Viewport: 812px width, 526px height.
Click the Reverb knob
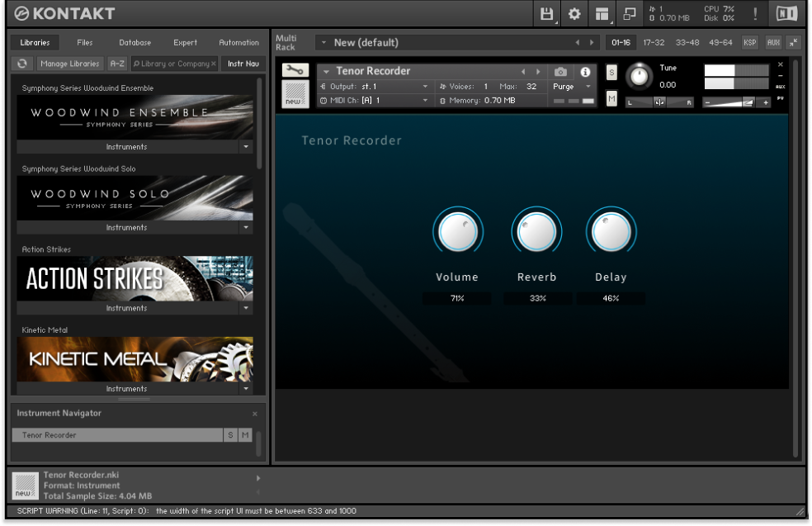(536, 232)
